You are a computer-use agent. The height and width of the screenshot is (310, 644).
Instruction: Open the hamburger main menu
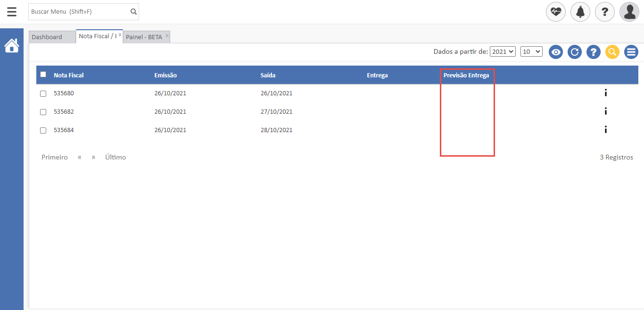pyautogui.click(x=12, y=12)
